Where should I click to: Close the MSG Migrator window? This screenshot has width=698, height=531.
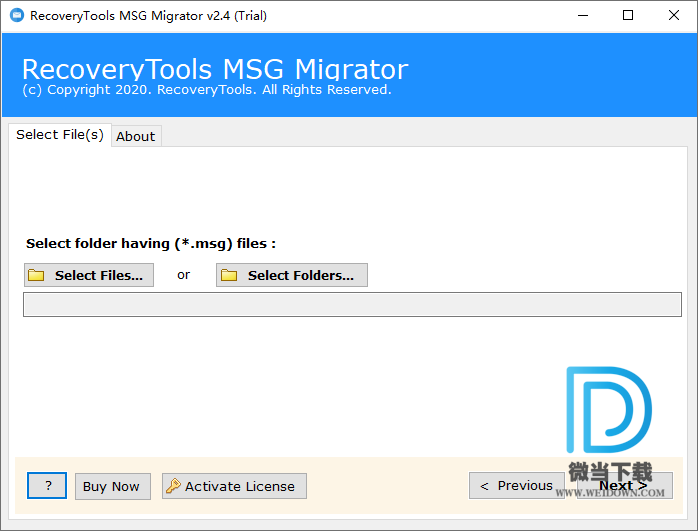pyautogui.click(x=674, y=16)
